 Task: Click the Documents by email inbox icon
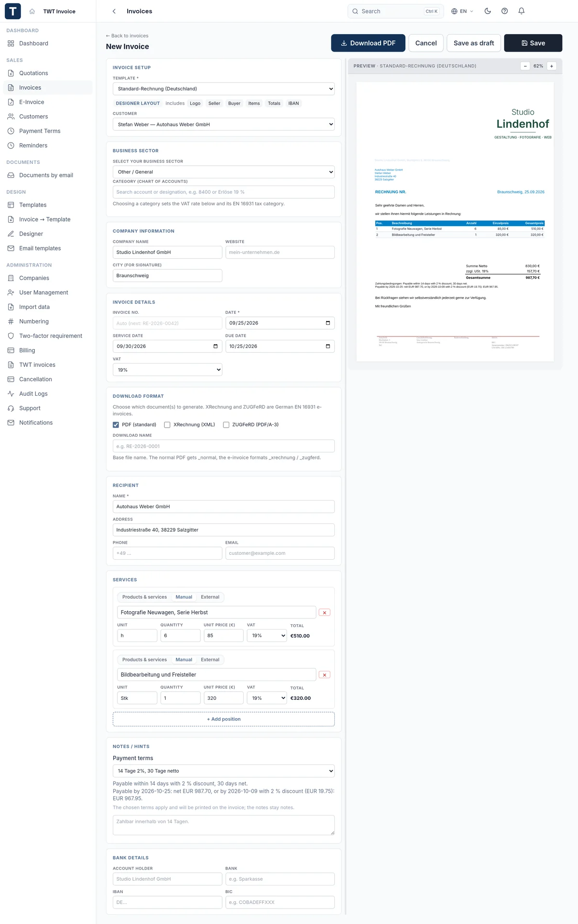(11, 175)
